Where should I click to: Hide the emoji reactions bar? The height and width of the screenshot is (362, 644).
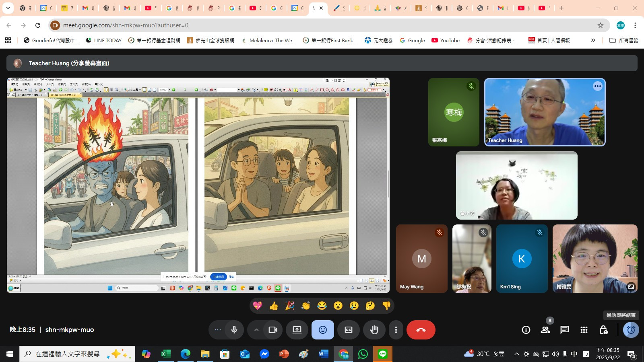[323, 330]
